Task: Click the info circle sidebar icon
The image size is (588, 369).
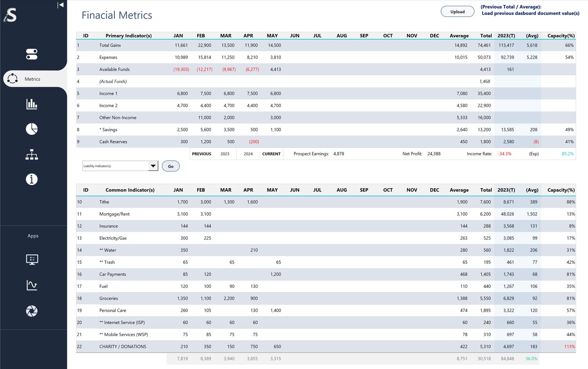Action: click(32, 179)
